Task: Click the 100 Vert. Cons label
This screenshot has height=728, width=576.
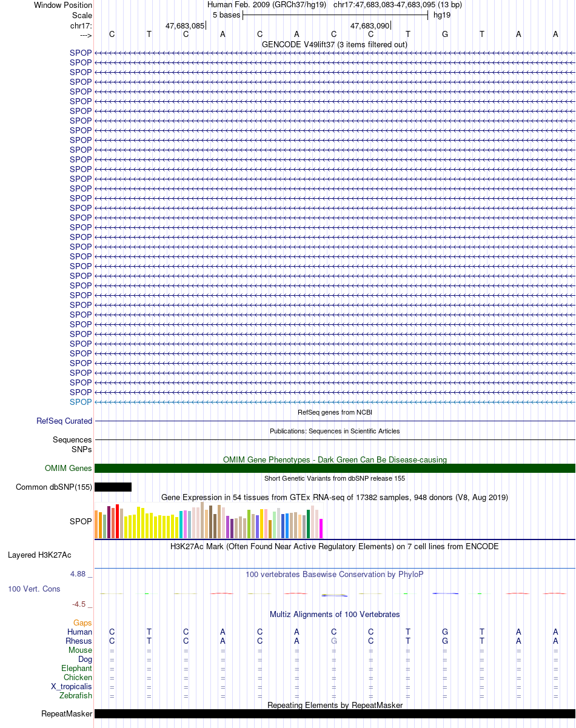Action: (34, 589)
